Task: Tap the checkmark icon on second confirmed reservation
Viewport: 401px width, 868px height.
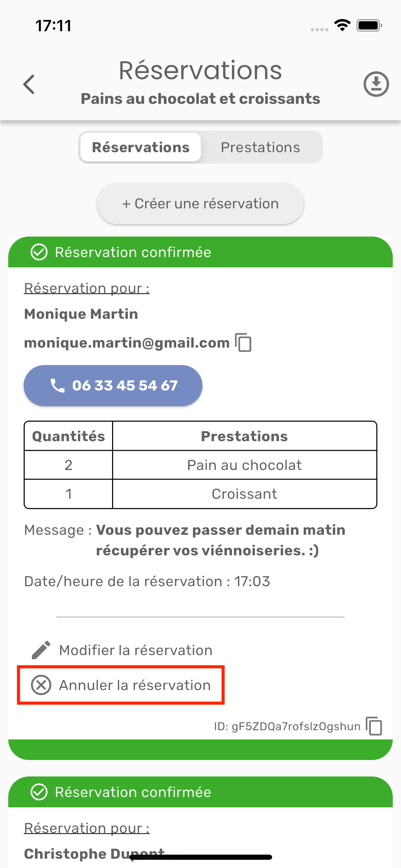Action: tap(39, 792)
